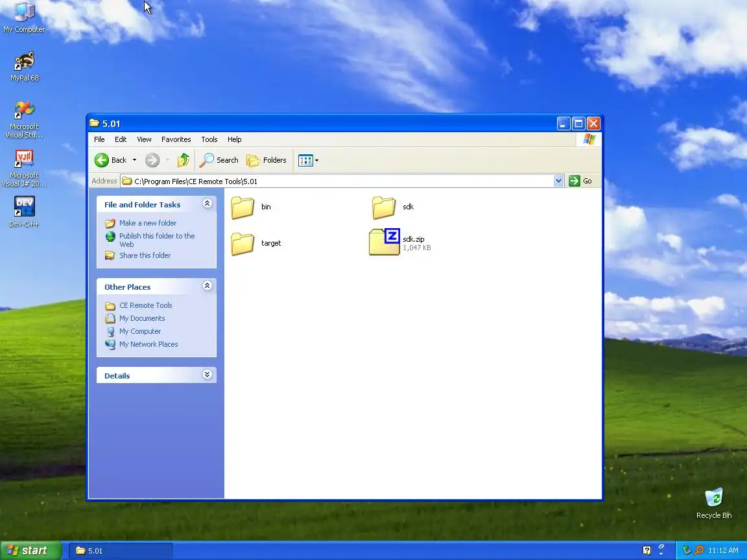This screenshot has width=747, height=560.
Task: Expand the Details panel
Action: coord(207,374)
